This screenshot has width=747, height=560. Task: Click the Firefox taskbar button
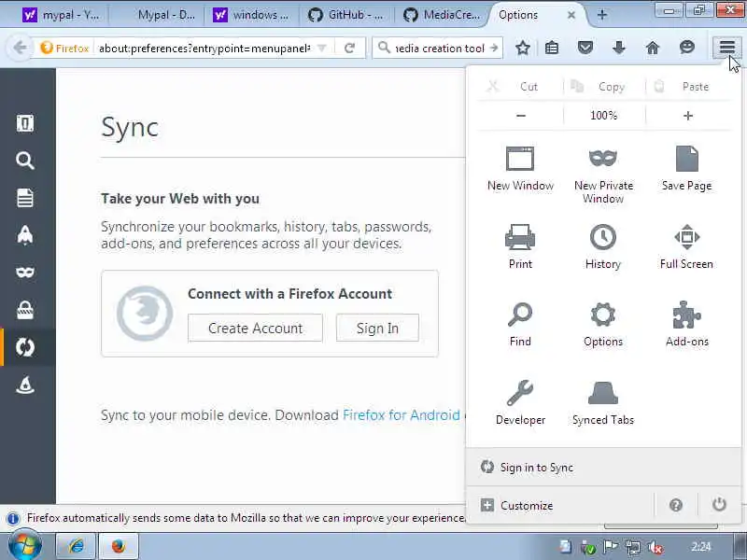tap(119, 546)
